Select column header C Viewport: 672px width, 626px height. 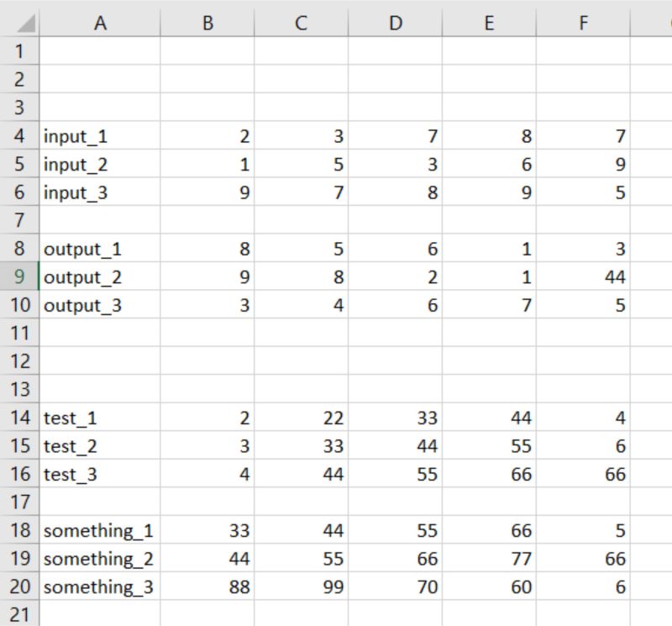pyautogui.click(x=303, y=23)
